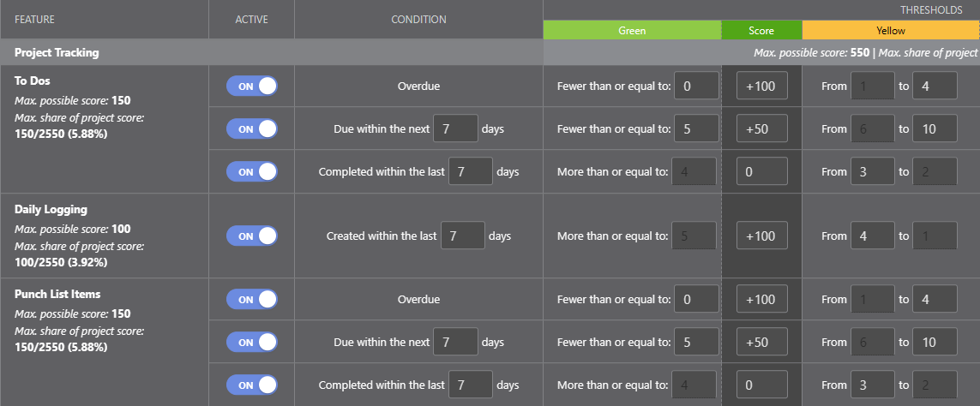This screenshot has width=980, height=406.
Task: Toggle To Dos 'Due within the next' switch
Action: 251,128
